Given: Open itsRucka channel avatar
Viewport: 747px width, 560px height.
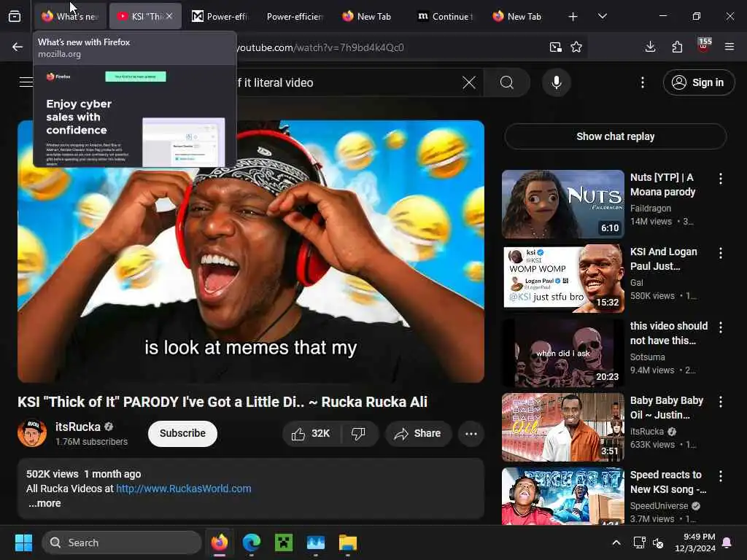Looking at the screenshot, I should pos(32,433).
